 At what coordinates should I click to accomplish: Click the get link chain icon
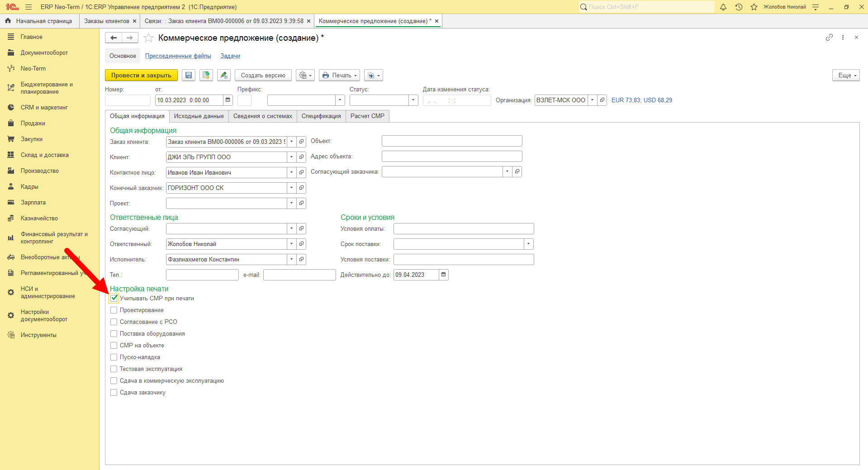[829, 38]
